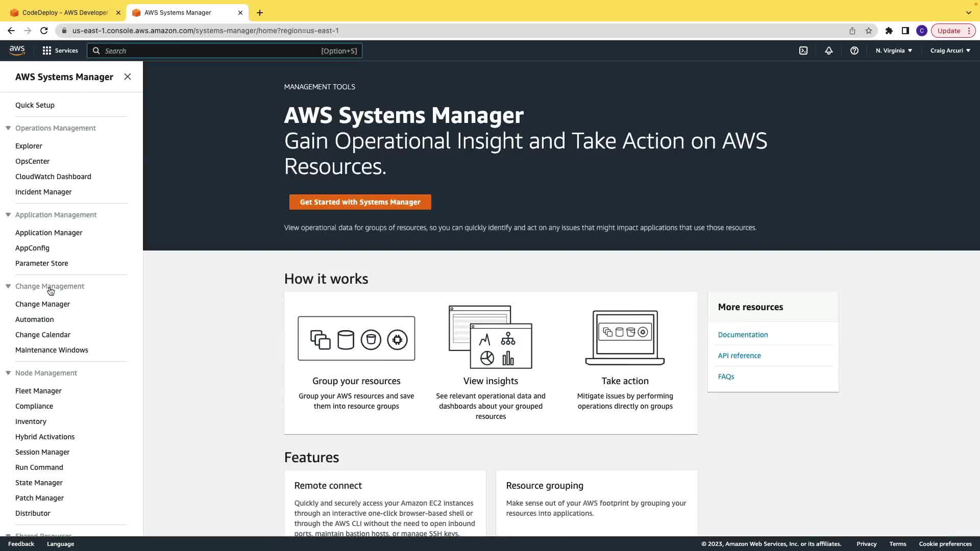Viewport: 980px width, 551px height.
Task: Open the Craig Arcuri account dropdown
Action: (950, 51)
